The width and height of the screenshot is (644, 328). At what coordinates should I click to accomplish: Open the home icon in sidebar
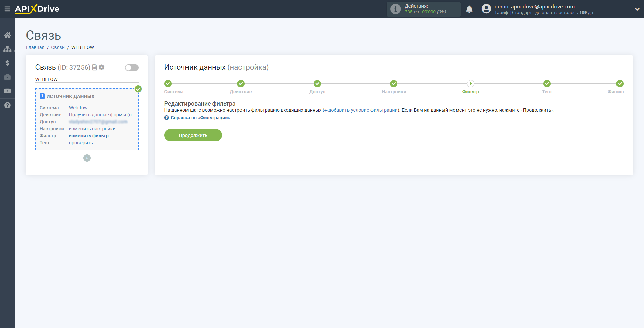tap(7, 35)
